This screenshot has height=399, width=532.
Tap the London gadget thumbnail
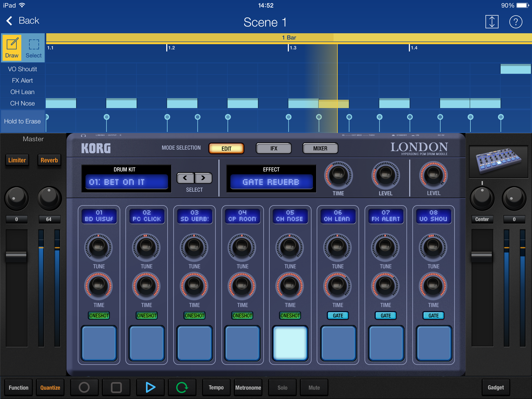click(x=498, y=161)
